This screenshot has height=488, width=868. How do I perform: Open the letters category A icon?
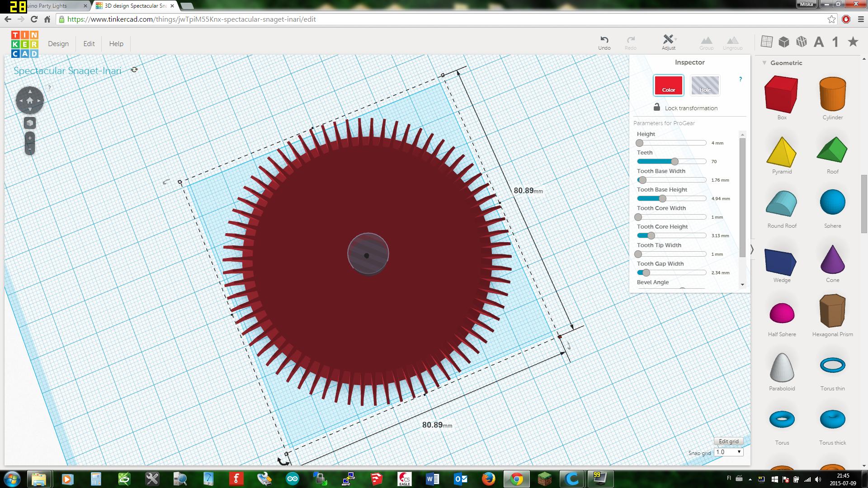819,42
